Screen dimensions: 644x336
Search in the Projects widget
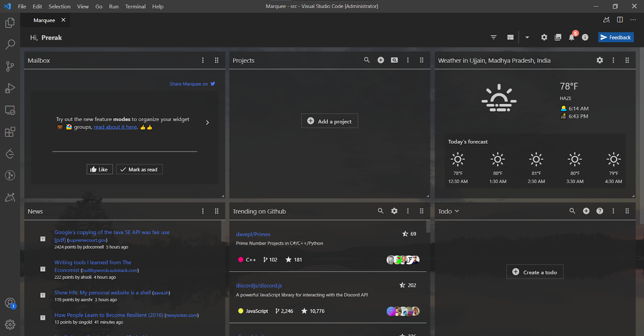click(x=367, y=60)
